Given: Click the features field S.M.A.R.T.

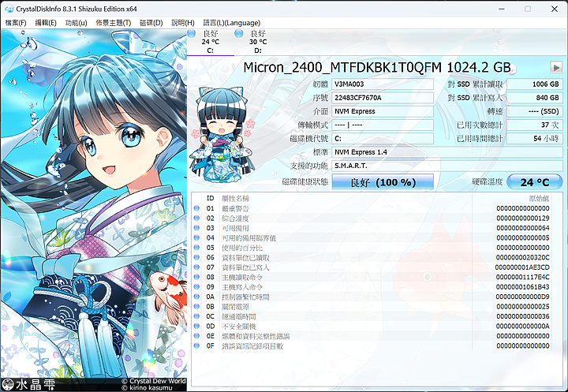Looking at the screenshot, I should click(x=447, y=166).
